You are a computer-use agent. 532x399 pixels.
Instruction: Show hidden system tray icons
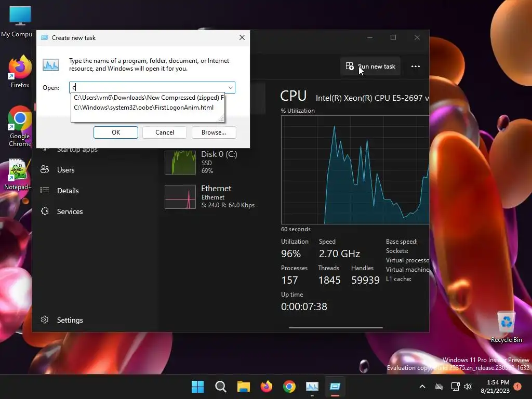422,387
